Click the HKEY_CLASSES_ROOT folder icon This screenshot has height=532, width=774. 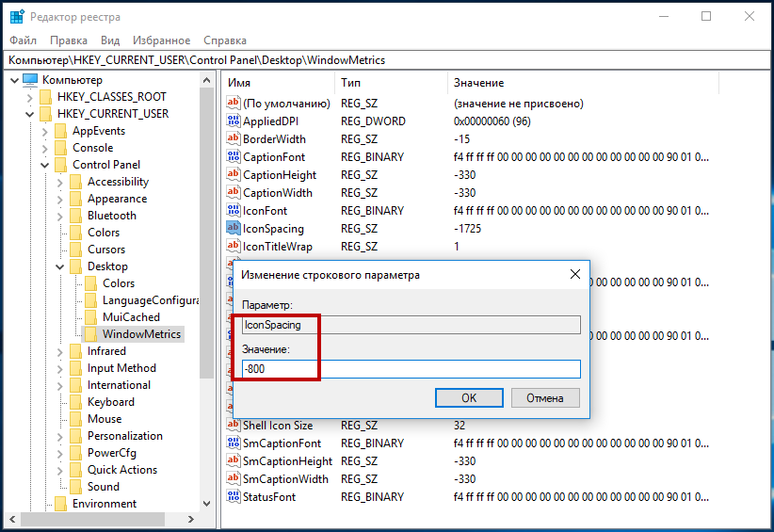pos(45,97)
